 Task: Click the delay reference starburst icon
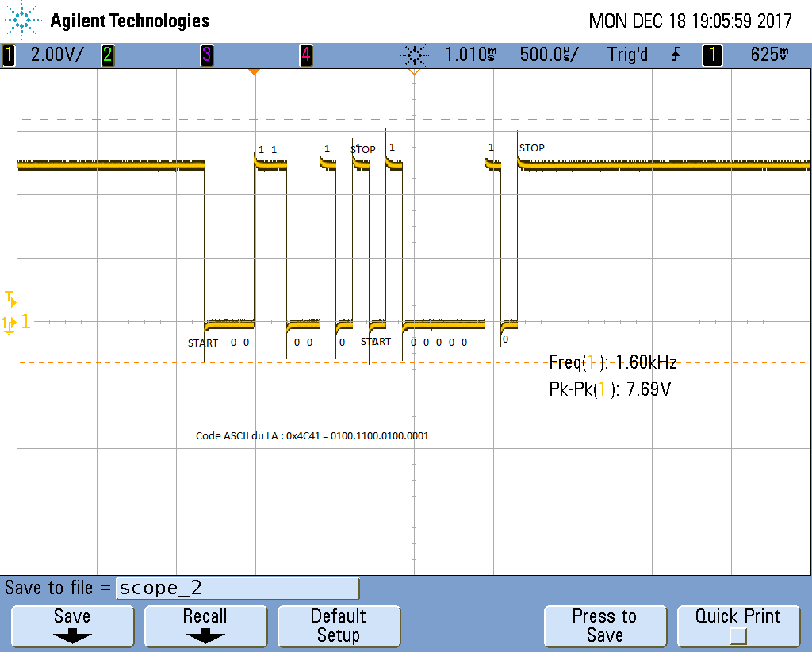(x=414, y=56)
